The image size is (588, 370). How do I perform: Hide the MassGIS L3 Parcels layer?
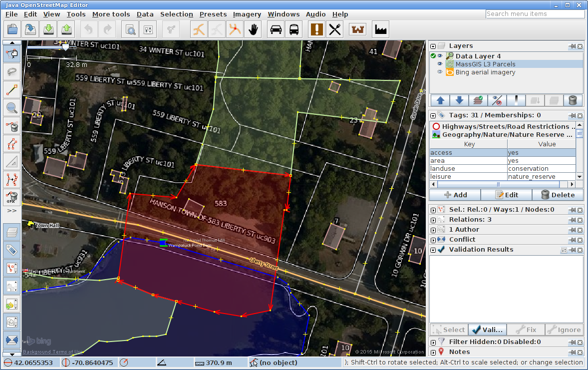tap(440, 64)
